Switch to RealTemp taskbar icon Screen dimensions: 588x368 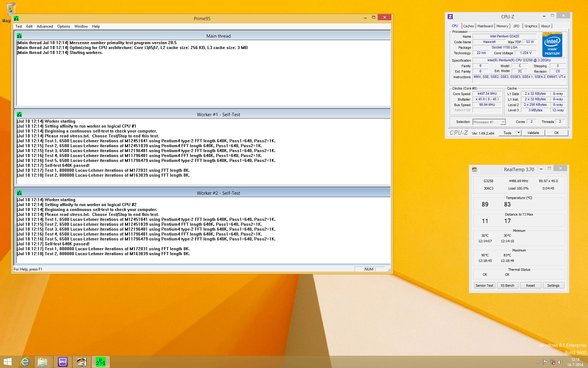(81, 362)
